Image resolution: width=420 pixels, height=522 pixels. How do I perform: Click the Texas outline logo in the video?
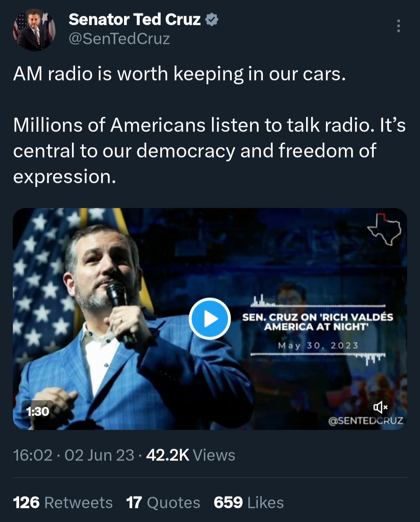coord(384,229)
